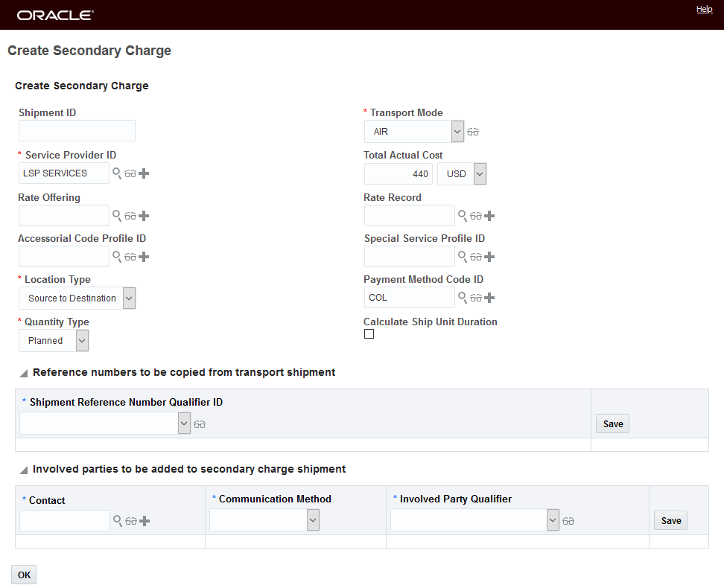Viewport: 724px width, 588px height.
Task: Open the Help link
Action: click(704, 10)
